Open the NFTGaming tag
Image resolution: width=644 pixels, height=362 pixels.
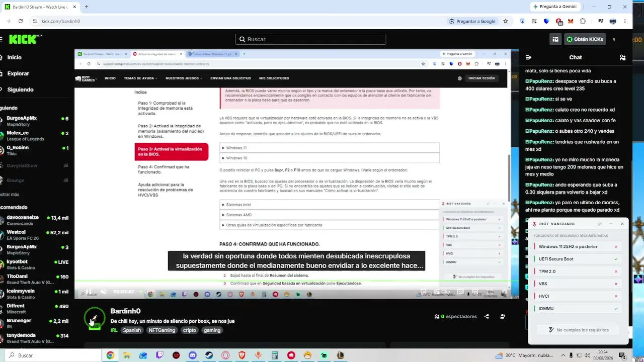(x=162, y=330)
